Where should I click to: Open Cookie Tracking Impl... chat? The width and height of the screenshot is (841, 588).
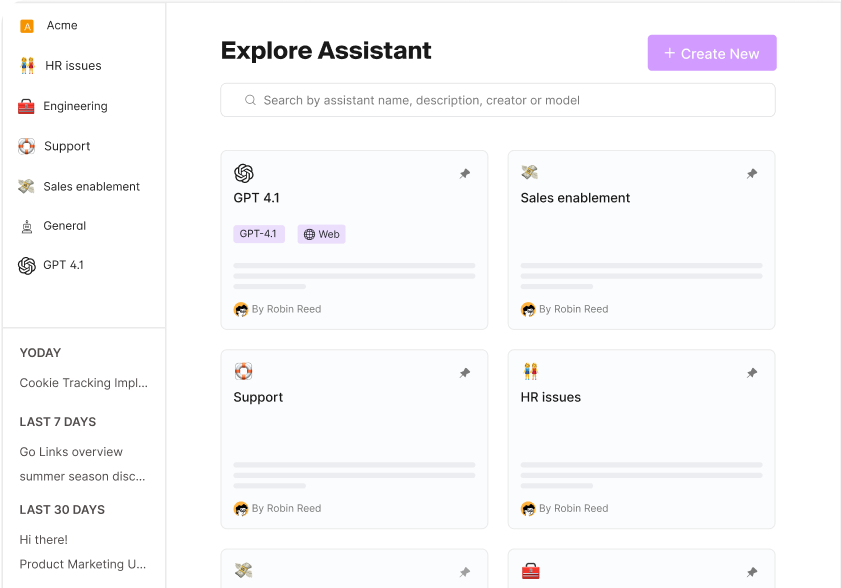(84, 383)
